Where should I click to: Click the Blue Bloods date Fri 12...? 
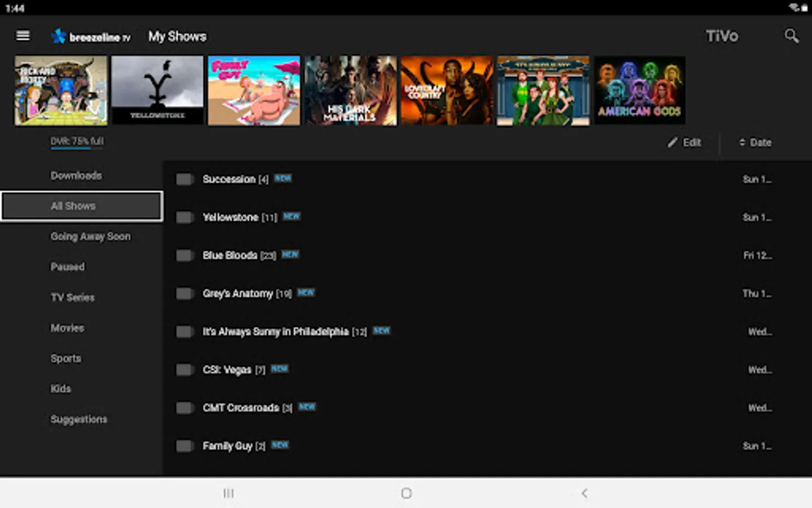click(757, 256)
